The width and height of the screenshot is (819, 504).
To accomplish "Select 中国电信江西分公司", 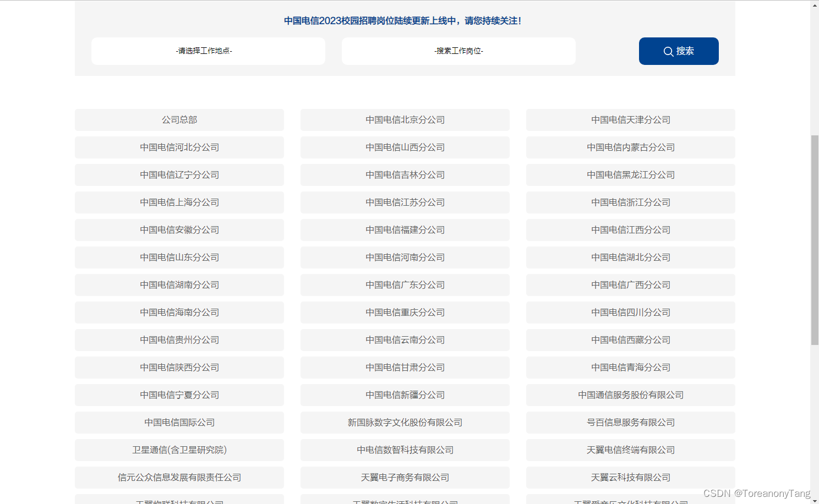I will pyautogui.click(x=631, y=230).
